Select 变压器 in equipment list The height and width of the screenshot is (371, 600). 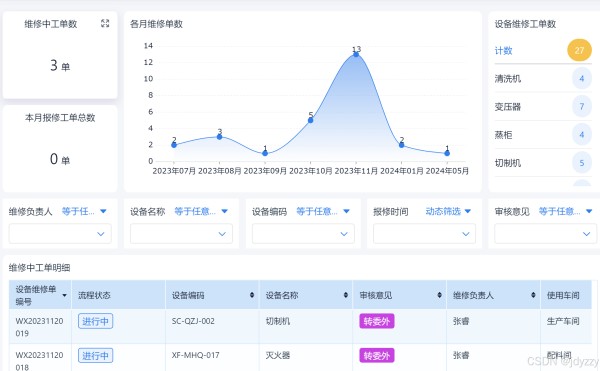tap(507, 107)
